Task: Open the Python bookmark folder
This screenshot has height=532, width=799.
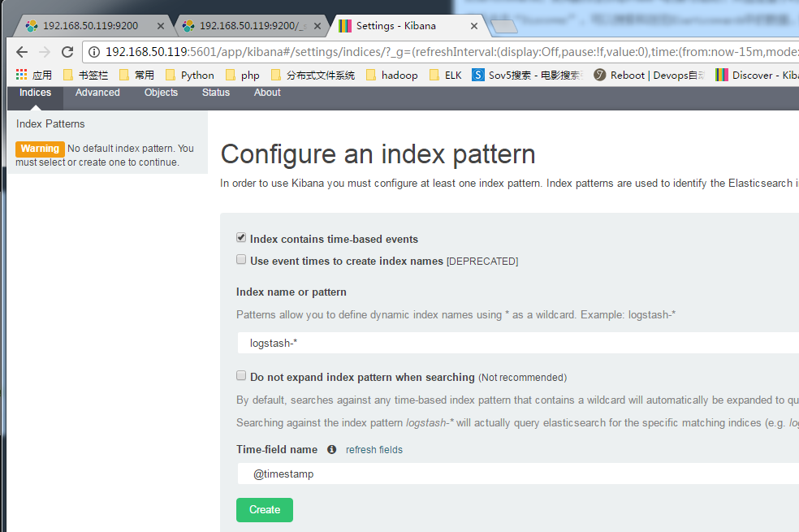Action: pyautogui.click(x=189, y=75)
